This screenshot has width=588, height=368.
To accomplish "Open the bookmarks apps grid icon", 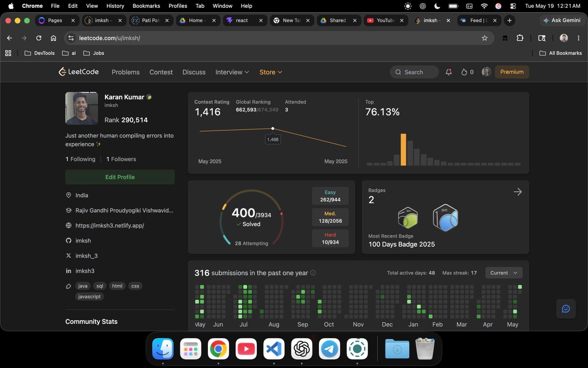I will pyautogui.click(x=8, y=53).
